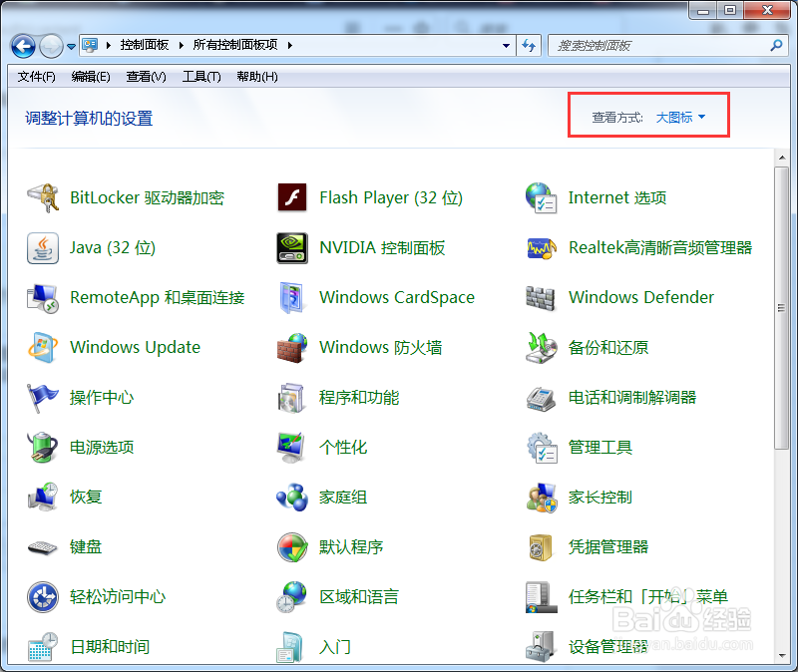
Task: Click the 凭据管理器 safe icon
Action: pyautogui.click(x=541, y=547)
